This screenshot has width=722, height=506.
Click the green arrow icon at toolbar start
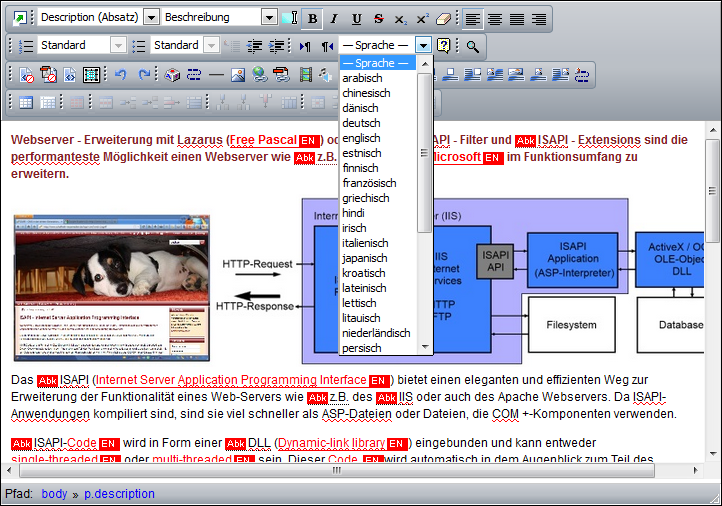coord(20,18)
